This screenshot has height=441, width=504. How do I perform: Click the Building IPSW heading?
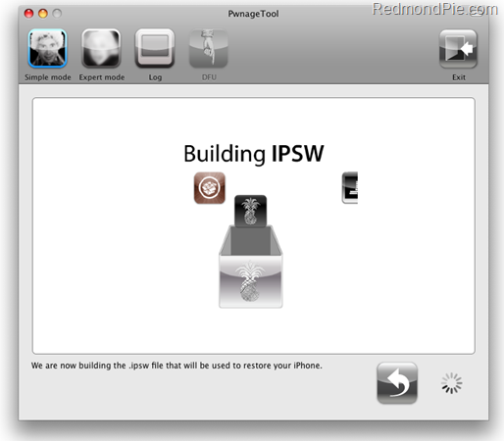(x=254, y=154)
